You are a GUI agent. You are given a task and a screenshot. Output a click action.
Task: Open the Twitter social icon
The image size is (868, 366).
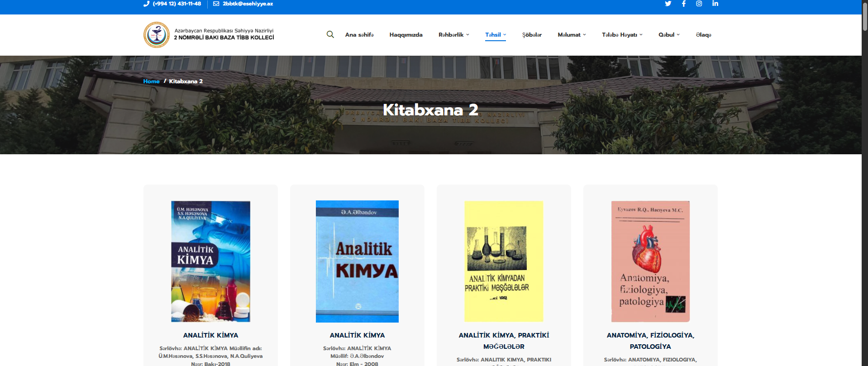668,4
